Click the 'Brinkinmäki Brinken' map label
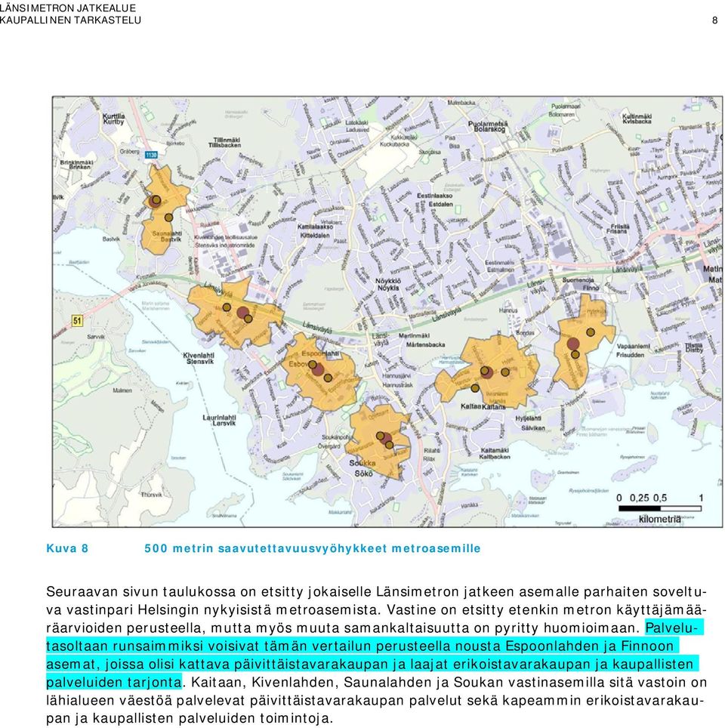The image size is (725, 728). pos(77,165)
